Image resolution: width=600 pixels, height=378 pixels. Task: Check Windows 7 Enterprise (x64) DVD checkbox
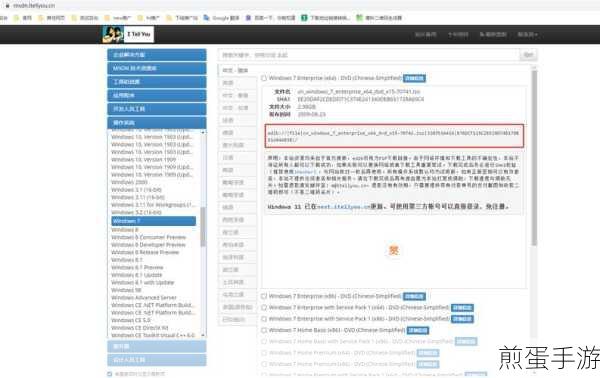[x=264, y=78]
